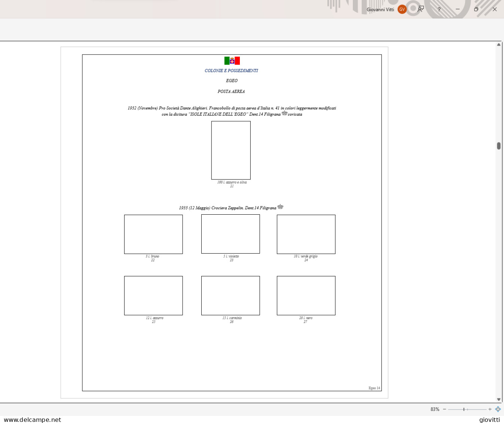Open the feedback/comments icon beside the avatar
Screen dimensions: 504x423
point(421,9)
